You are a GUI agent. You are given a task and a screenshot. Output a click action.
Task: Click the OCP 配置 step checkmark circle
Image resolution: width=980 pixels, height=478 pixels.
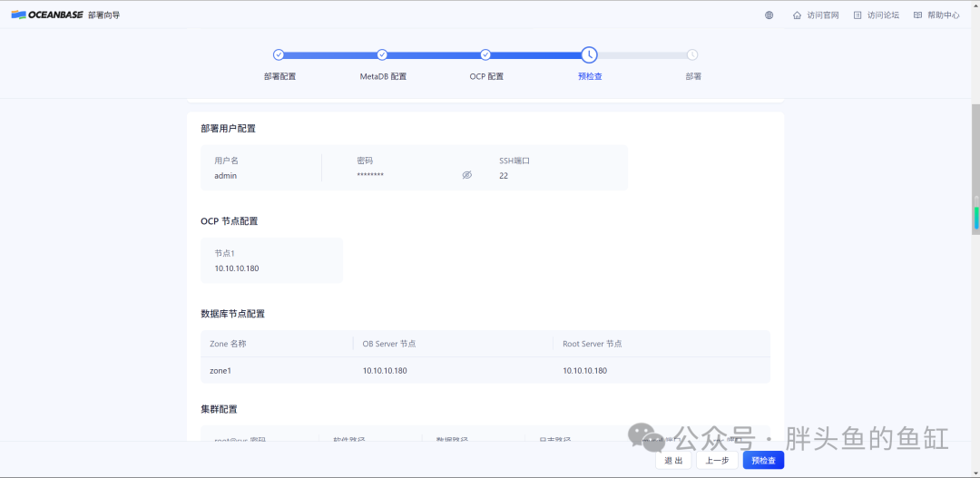click(x=485, y=55)
